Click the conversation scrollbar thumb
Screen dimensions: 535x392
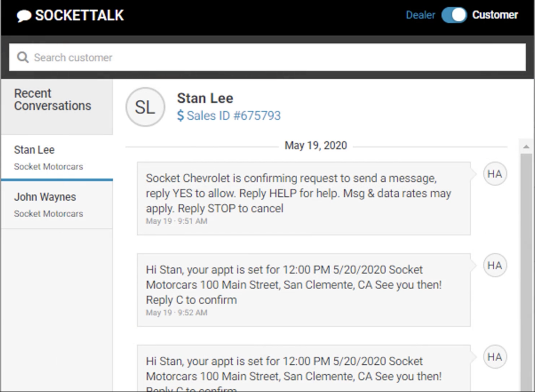pyautogui.click(x=526, y=272)
